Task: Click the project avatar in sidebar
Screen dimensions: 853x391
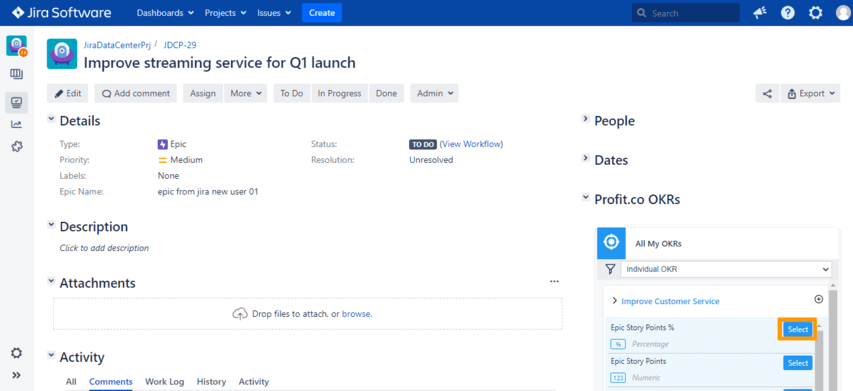Action: (x=16, y=46)
